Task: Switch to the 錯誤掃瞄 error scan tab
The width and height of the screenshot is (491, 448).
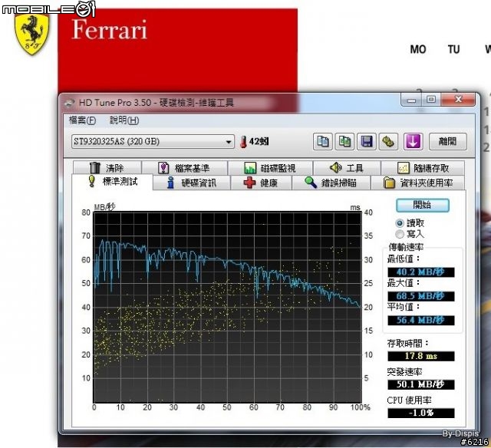Action: 331,183
